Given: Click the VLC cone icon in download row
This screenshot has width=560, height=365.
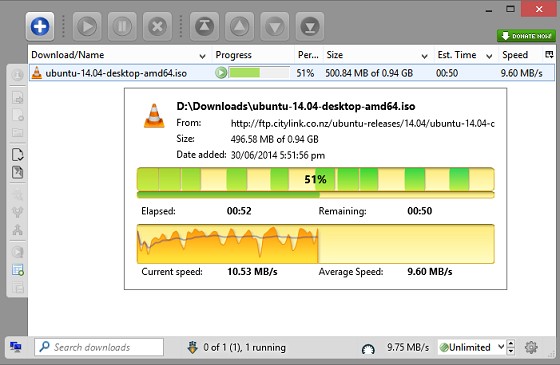Looking at the screenshot, I should (x=36, y=73).
